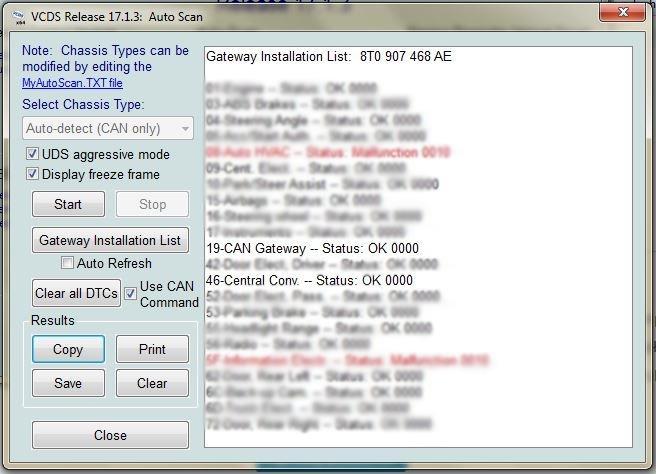This screenshot has height=474, width=656.
Task: Click the red 08-Auto HVAC malfunction line
Action: [x=328, y=152]
